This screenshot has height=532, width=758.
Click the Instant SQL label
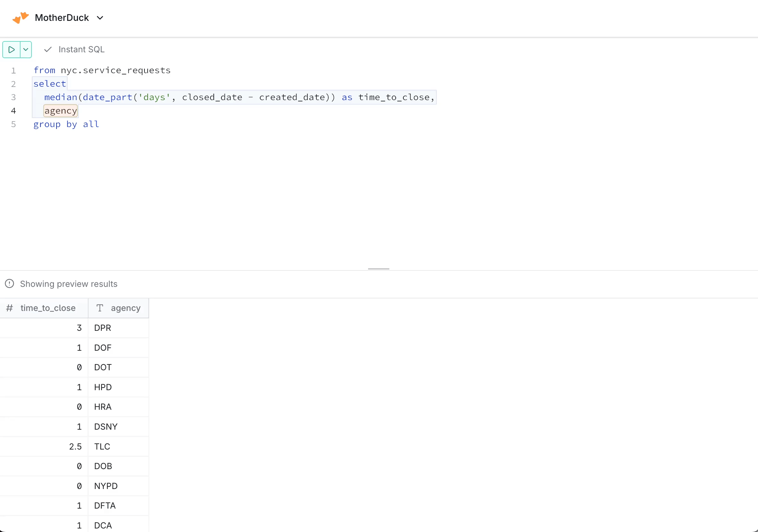tap(82, 49)
